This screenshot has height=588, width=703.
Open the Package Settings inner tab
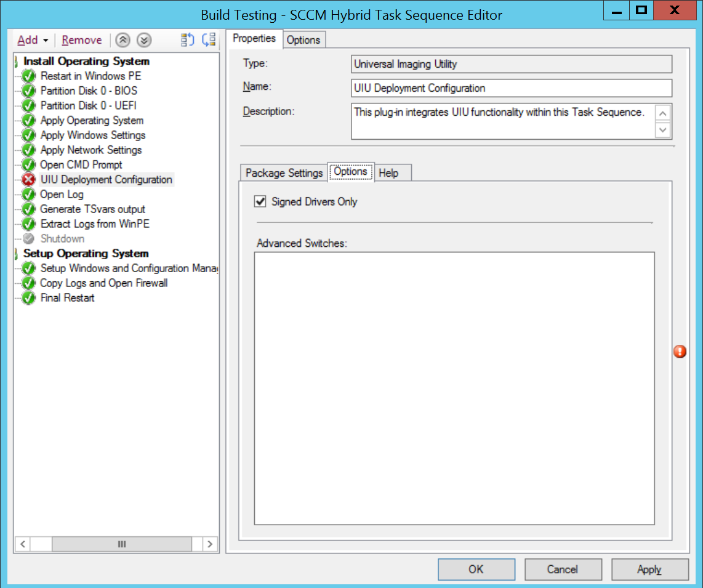[284, 172]
